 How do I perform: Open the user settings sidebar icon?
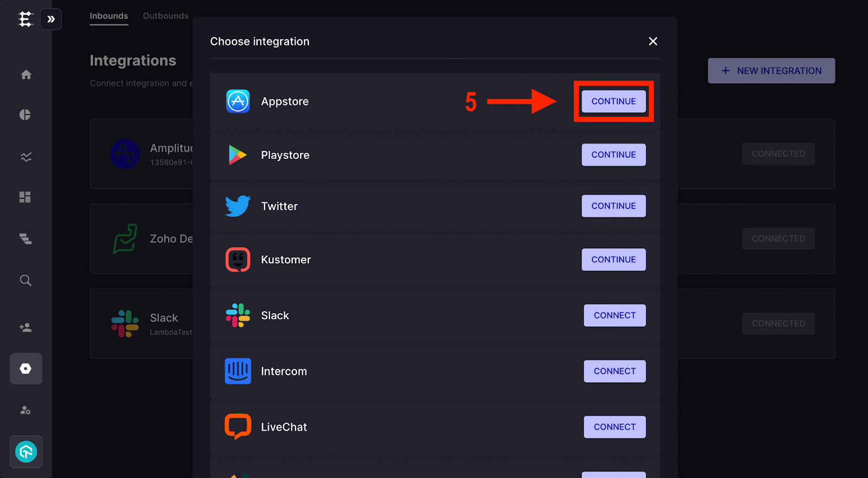tap(25, 410)
